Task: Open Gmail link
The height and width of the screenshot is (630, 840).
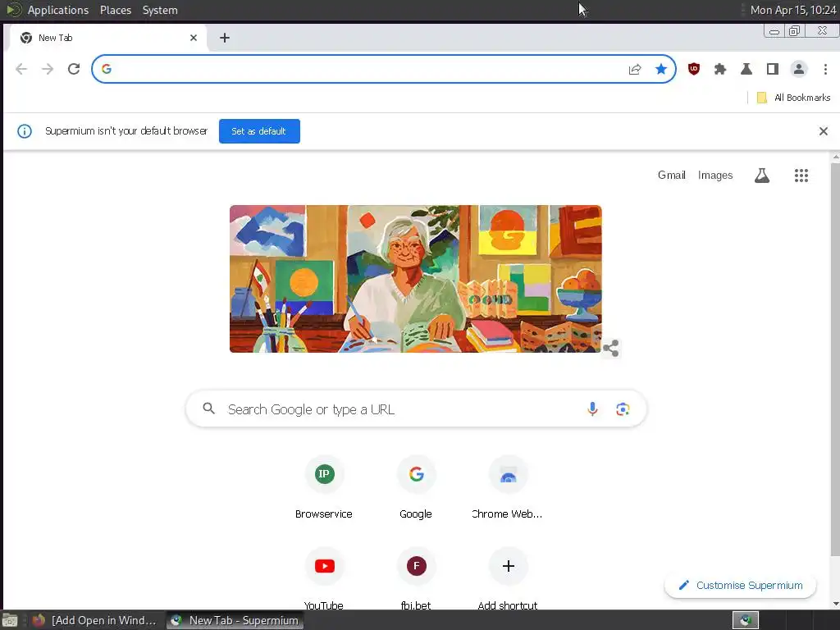Action: coord(672,176)
